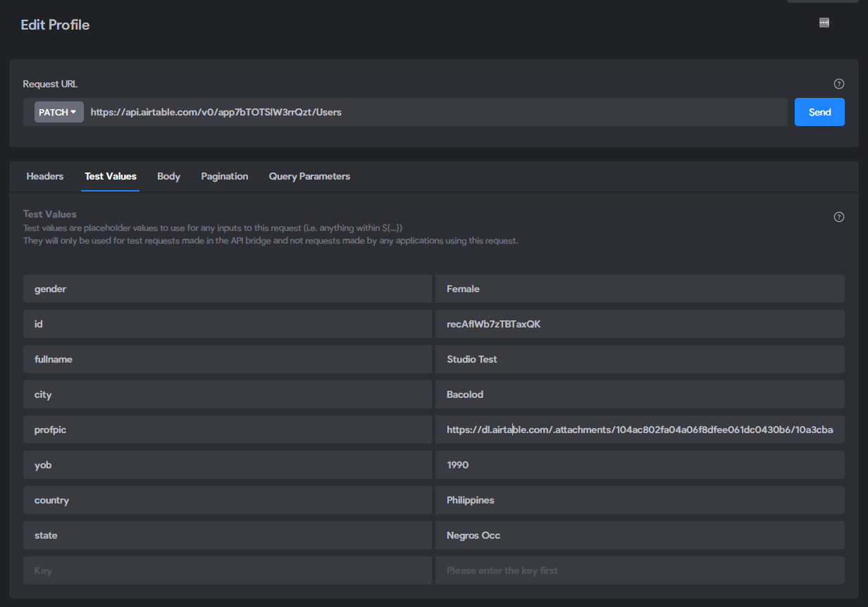This screenshot has height=607, width=868.
Task: Edit the Studio Test value field
Action: [x=640, y=359]
